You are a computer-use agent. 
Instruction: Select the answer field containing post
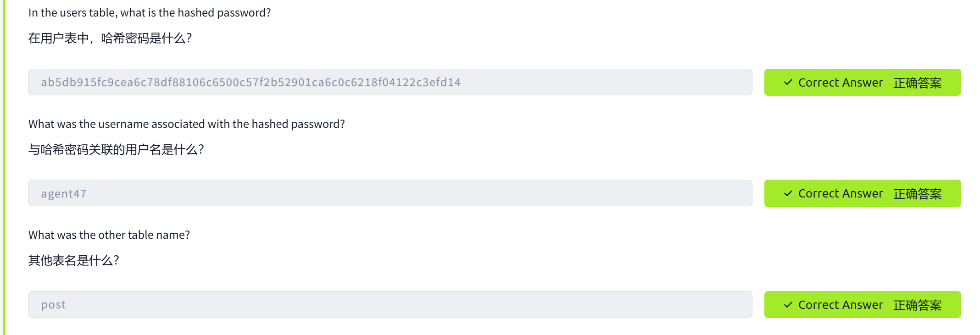[x=390, y=305]
